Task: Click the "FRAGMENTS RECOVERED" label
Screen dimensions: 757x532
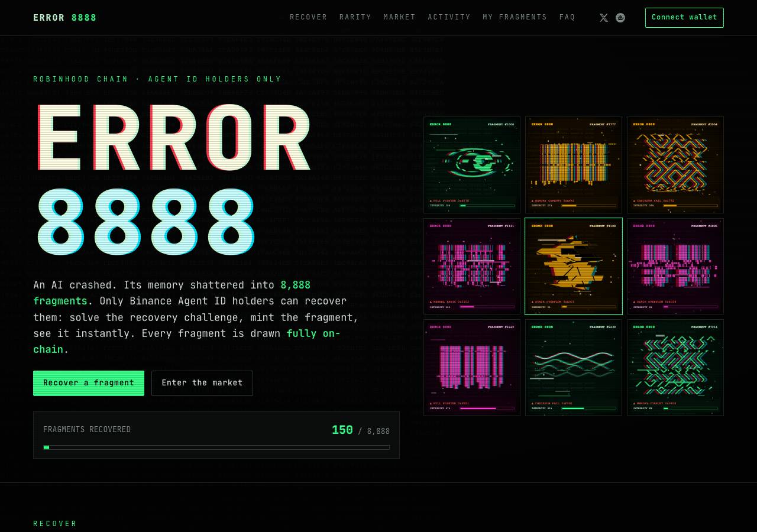Action: tap(87, 430)
